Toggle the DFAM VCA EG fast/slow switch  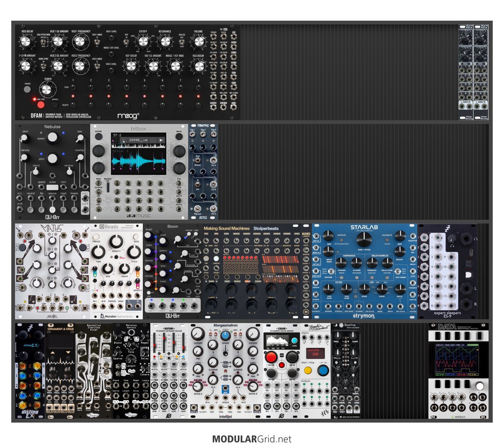click(x=182, y=42)
